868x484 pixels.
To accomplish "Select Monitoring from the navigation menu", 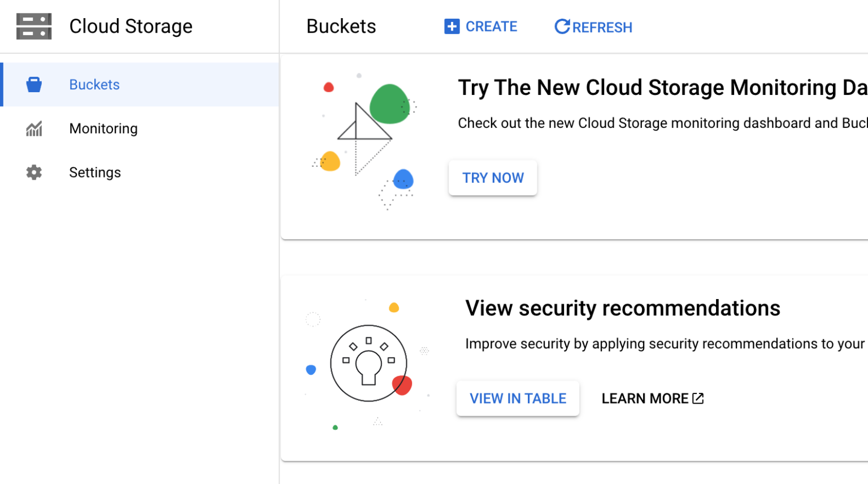I will click(x=103, y=128).
